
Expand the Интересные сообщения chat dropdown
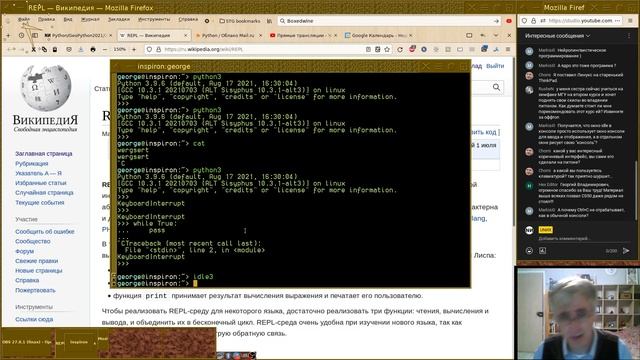click(558, 36)
